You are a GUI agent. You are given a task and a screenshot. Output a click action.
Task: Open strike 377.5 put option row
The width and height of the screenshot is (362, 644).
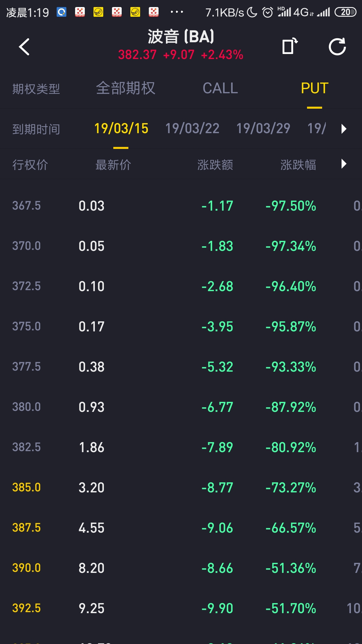pyautogui.click(x=181, y=367)
